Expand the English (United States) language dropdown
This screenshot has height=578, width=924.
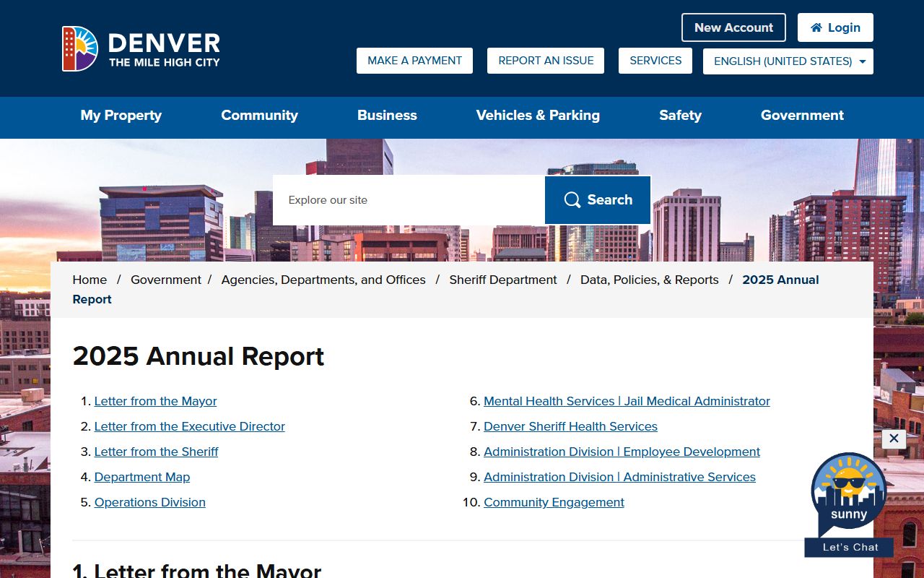788,61
